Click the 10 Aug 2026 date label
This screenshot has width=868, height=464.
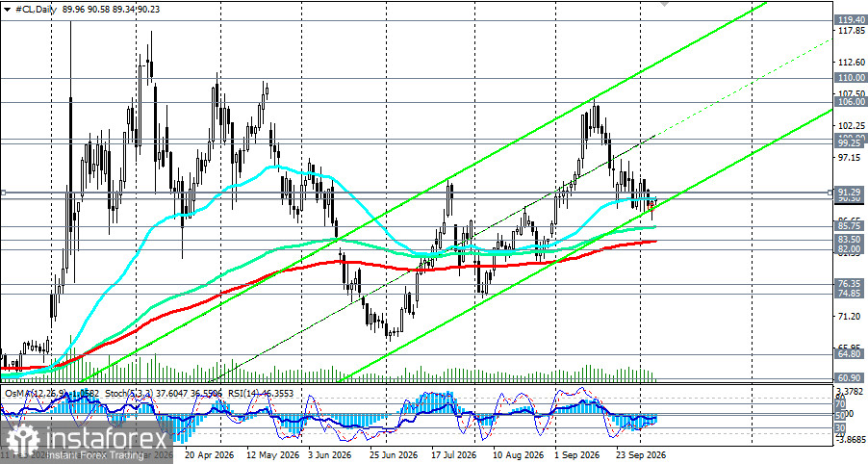point(518,455)
